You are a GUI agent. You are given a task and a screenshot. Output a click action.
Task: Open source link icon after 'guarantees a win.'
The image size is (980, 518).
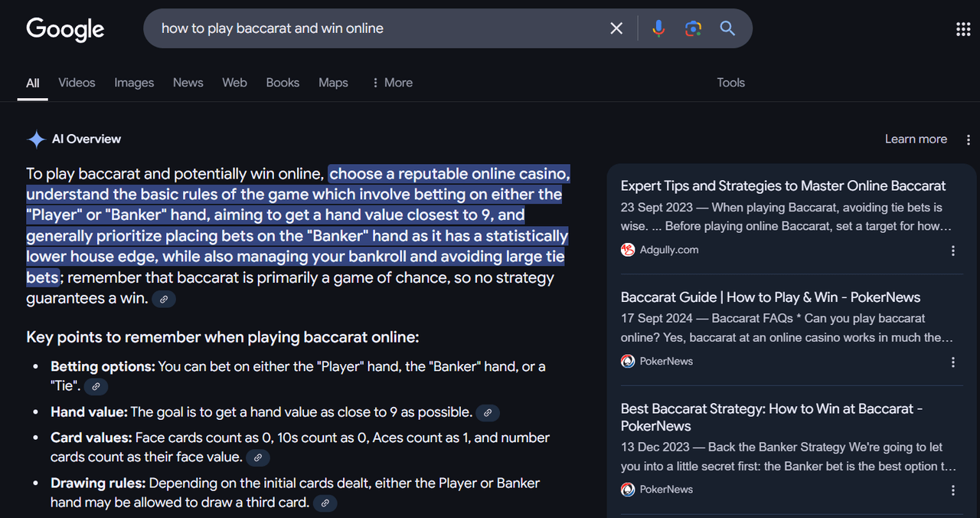164,299
